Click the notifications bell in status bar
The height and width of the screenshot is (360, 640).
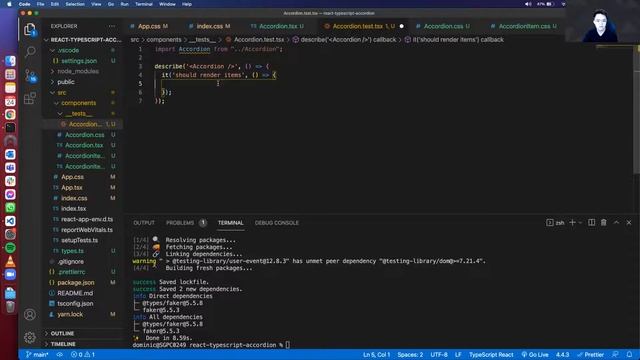tap(629, 354)
